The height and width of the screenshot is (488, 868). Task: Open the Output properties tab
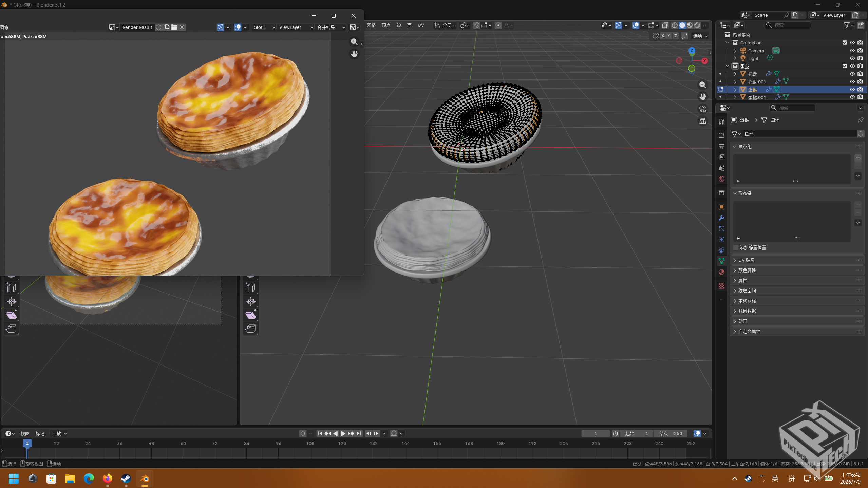pyautogui.click(x=721, y=146)
